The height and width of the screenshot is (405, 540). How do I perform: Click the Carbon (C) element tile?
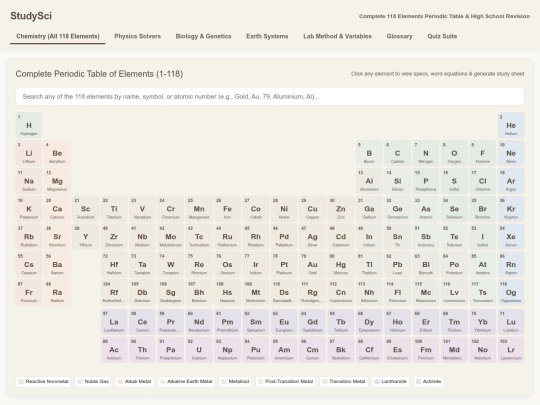pyautogui.click(x=397, y=153)
